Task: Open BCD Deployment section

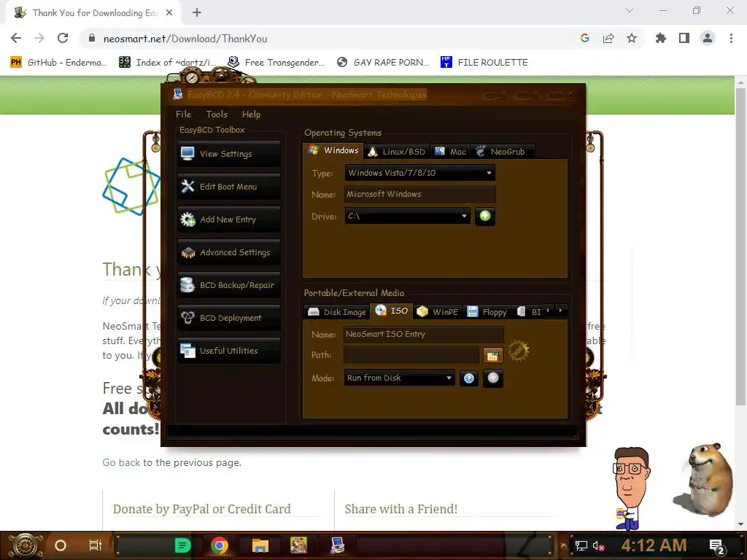Action: coord(229,318)
